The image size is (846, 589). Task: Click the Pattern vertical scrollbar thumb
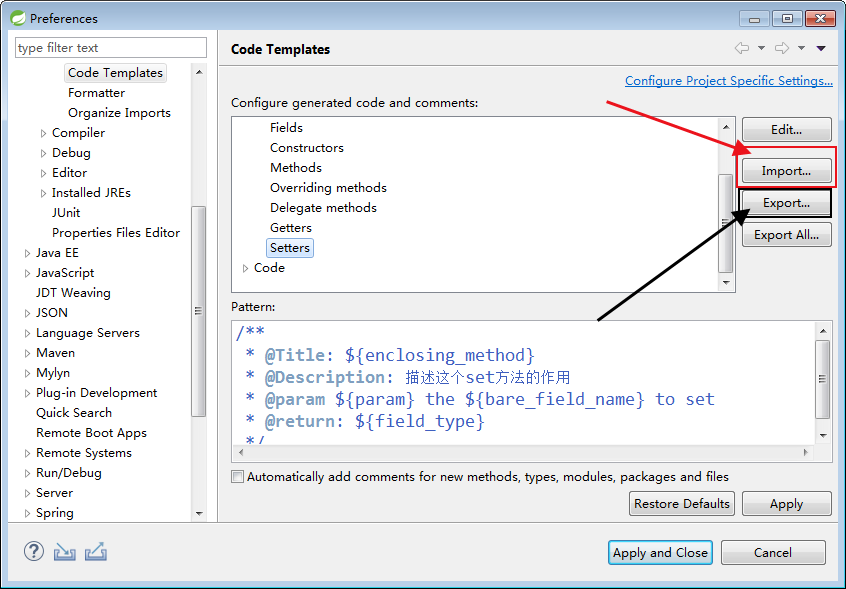coord(822,379)
